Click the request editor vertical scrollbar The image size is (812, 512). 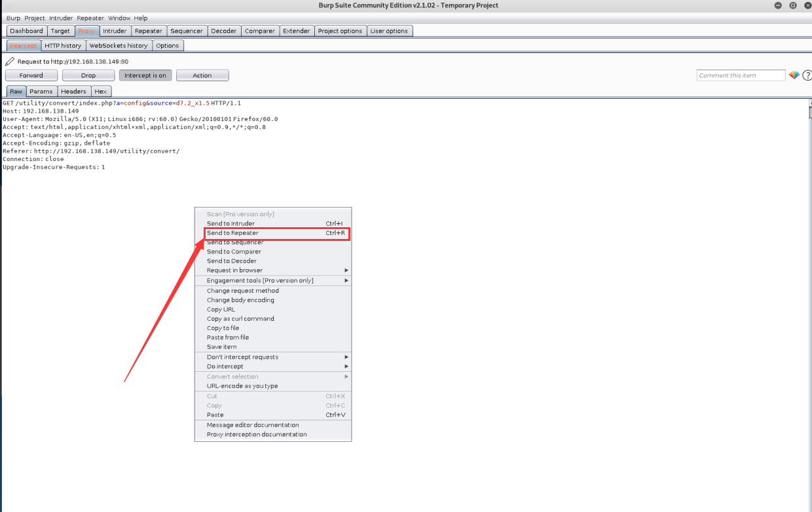point(809,305)
